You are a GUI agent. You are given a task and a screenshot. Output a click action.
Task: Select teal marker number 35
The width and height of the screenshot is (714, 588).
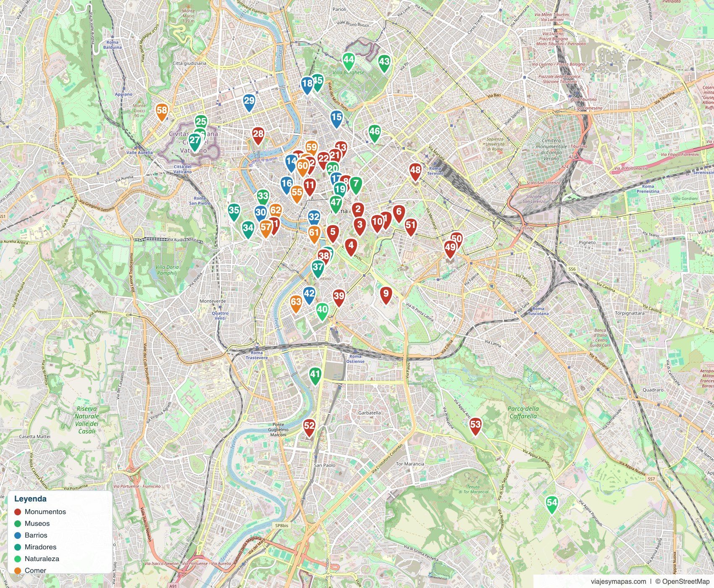coord(234,212)
